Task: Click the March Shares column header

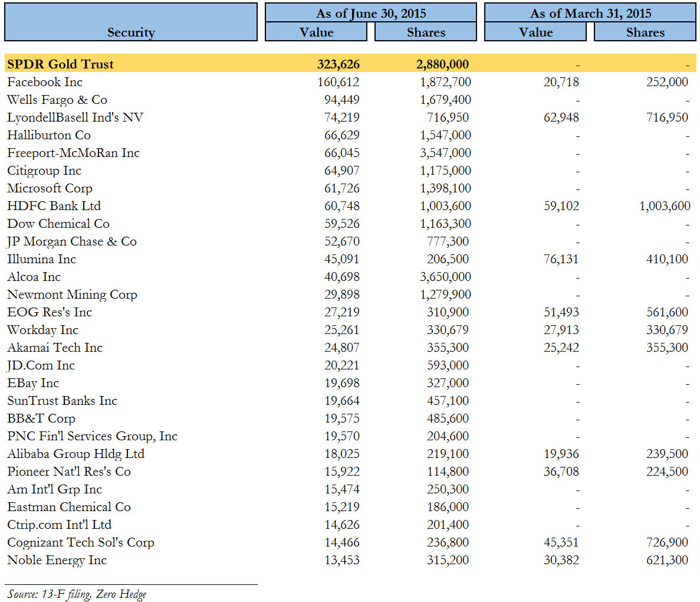Action: pos(645,32)
